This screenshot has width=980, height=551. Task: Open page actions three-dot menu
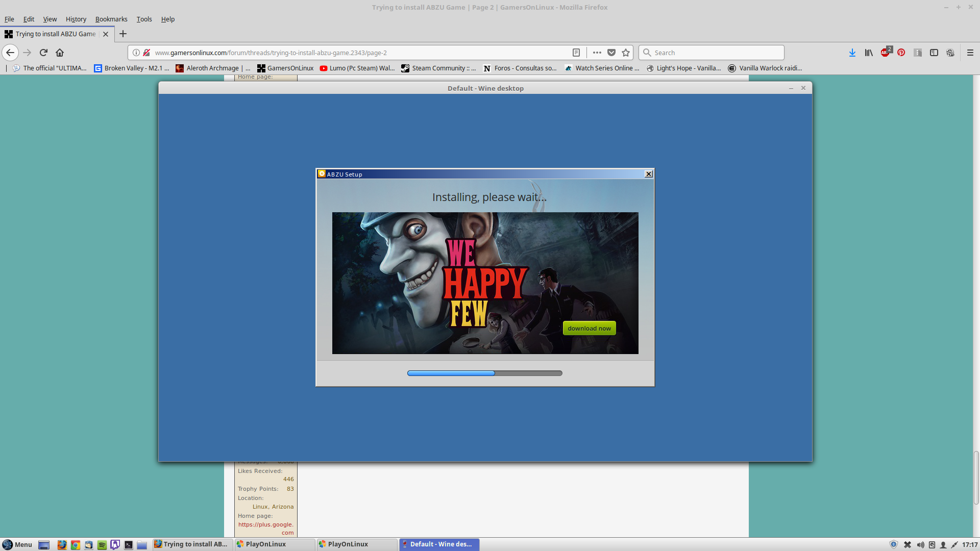(597, 53)
